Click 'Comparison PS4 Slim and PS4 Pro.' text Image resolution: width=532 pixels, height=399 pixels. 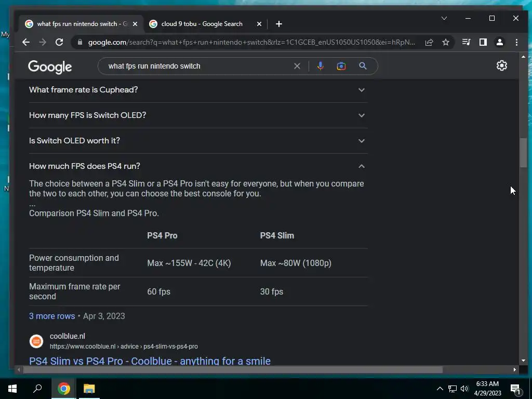(x=94, y=214)
